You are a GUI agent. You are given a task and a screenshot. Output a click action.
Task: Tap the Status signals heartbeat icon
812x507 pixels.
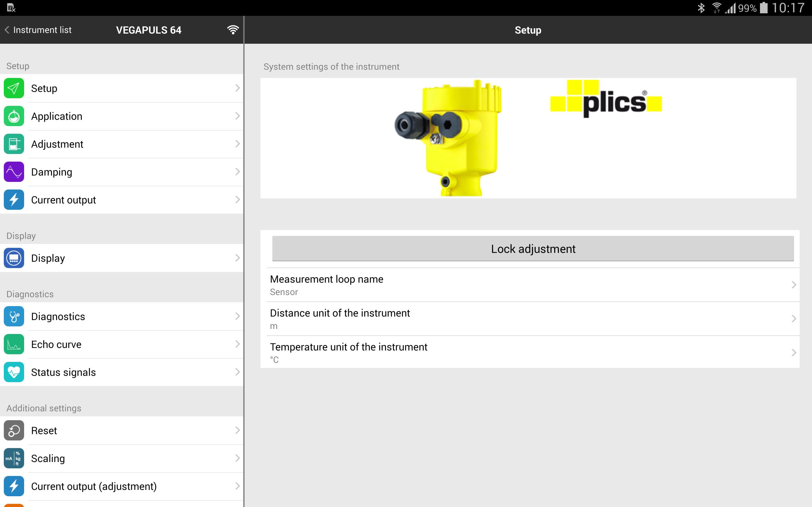point(14,372)
